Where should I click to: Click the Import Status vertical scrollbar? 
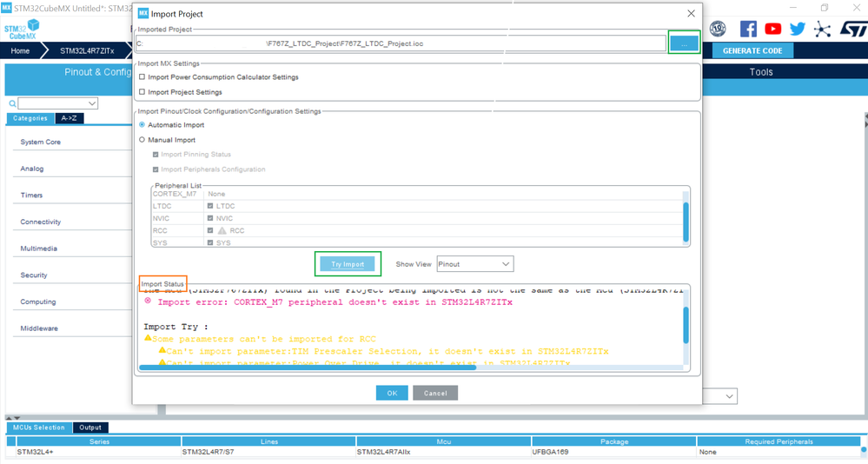tap(686, 325)
